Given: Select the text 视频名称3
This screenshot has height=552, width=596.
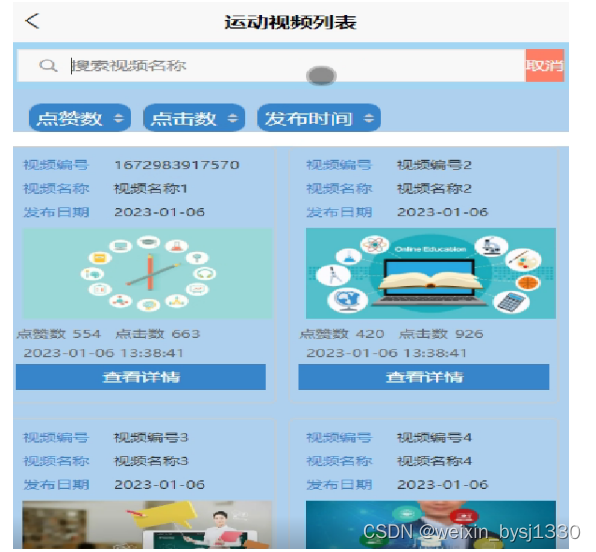Looking at the screenshot, I should pos(151,461).
